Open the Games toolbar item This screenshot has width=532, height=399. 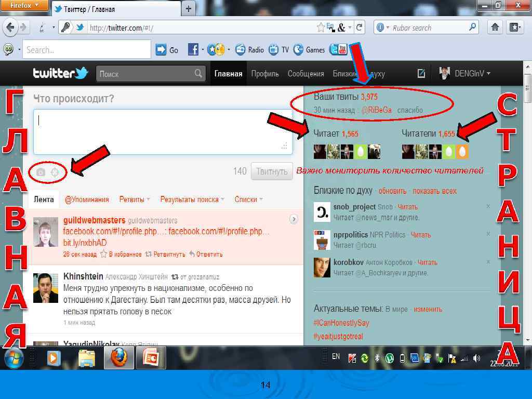point(309,50)
